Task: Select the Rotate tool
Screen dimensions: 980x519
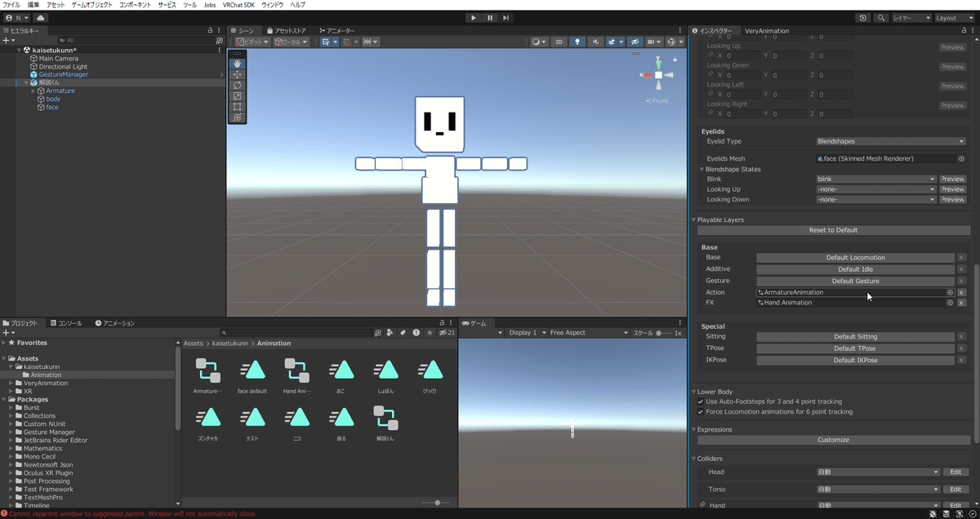Action: (237, 86)
